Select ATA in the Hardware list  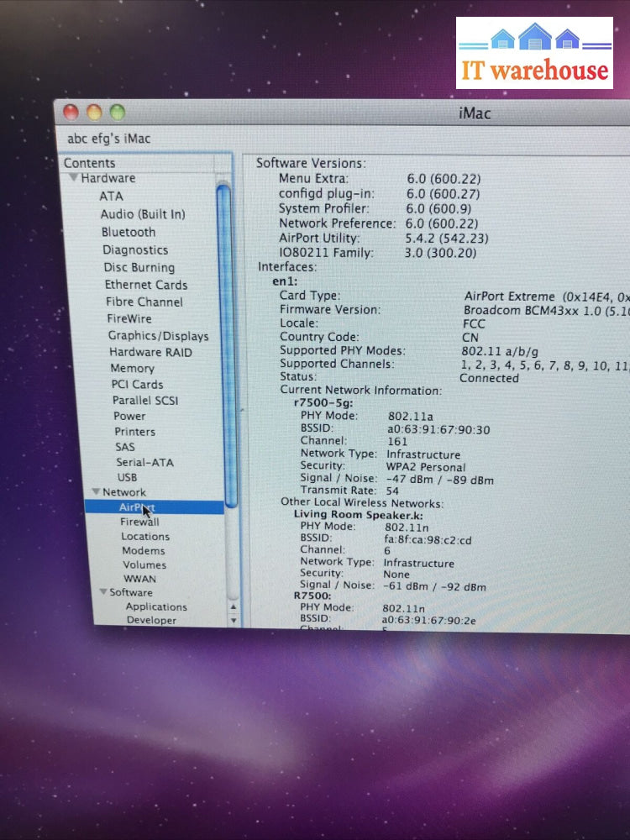pyautogui.click(x=111, y=196)
